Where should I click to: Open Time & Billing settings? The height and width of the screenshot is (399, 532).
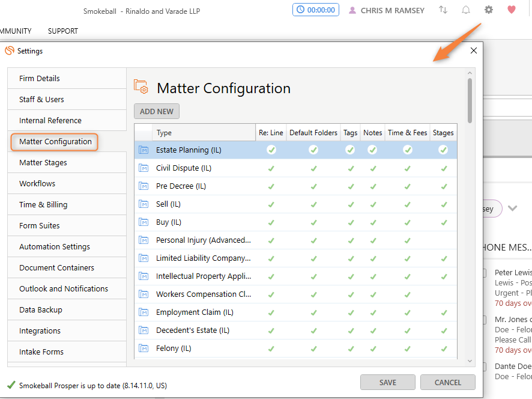pyautogui.click(x=67, y=205)
